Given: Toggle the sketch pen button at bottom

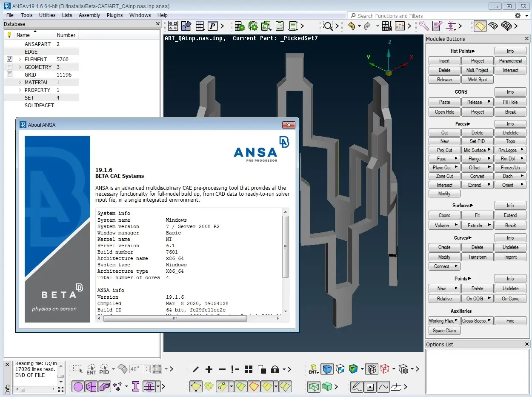Looking at the screenshot, I should tap(357, 387).
